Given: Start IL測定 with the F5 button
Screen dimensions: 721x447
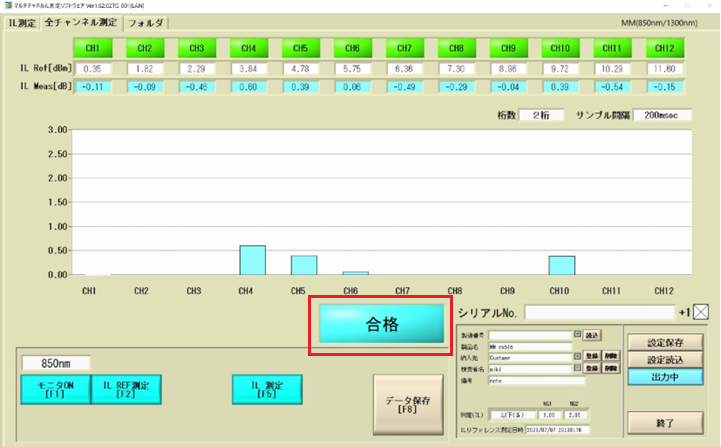Looking at the screenshot, I should pyautogui.click(x=267, y=390).
